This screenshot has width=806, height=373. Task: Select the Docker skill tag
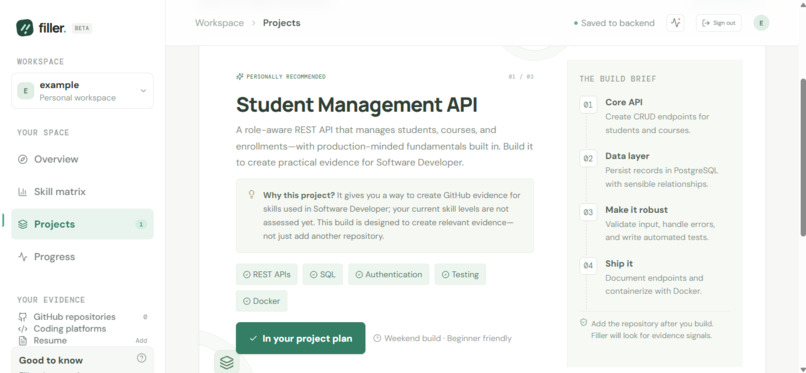tap(262, 301)
